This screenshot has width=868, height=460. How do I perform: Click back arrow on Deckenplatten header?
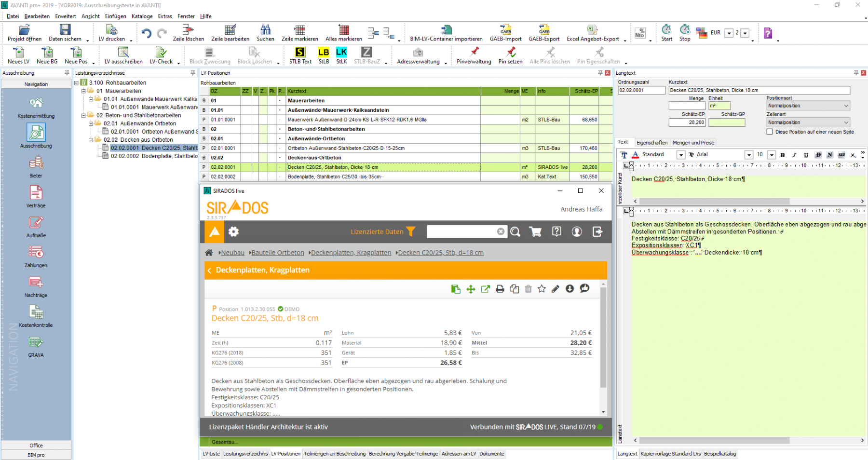210,271
